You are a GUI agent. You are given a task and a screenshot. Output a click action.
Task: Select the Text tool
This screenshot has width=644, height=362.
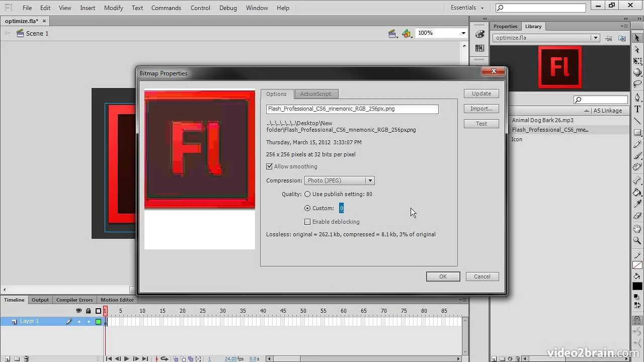tap(637, 109)
